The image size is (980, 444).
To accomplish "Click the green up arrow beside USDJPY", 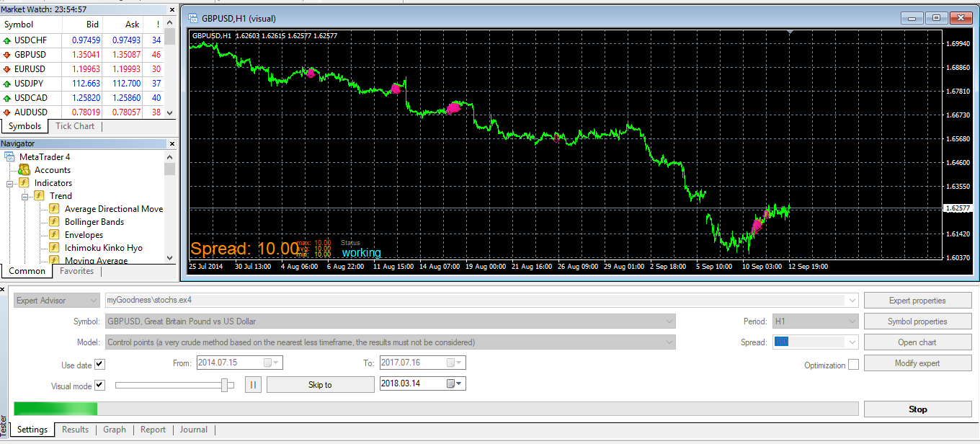I will (7, 84).
